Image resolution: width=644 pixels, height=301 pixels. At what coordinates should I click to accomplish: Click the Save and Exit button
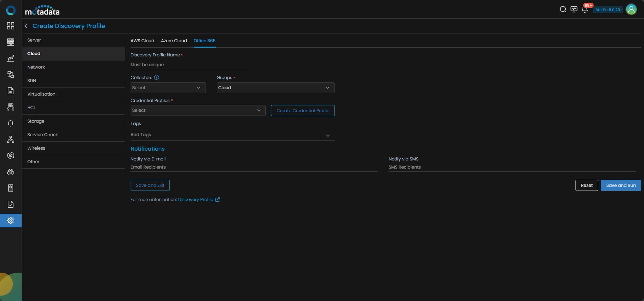150,185
